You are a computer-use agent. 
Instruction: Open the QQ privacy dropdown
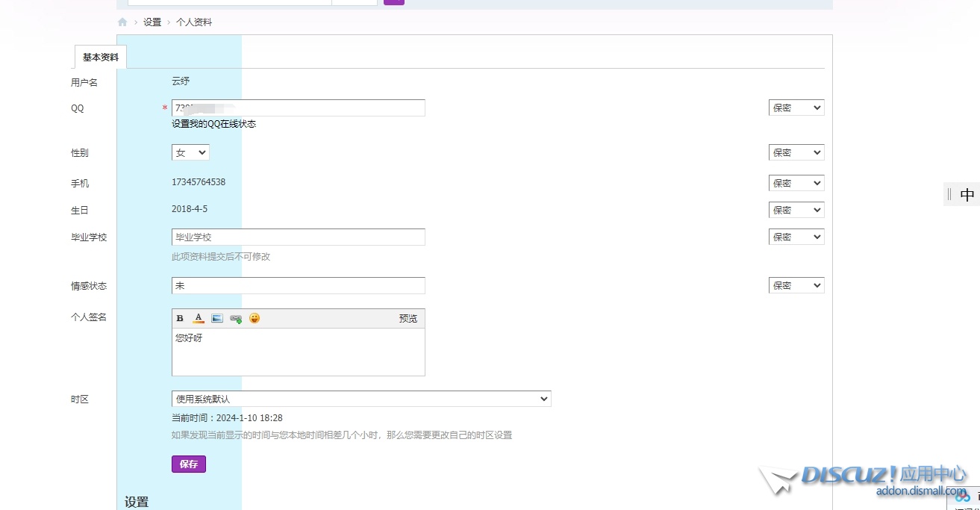point(796,108)
